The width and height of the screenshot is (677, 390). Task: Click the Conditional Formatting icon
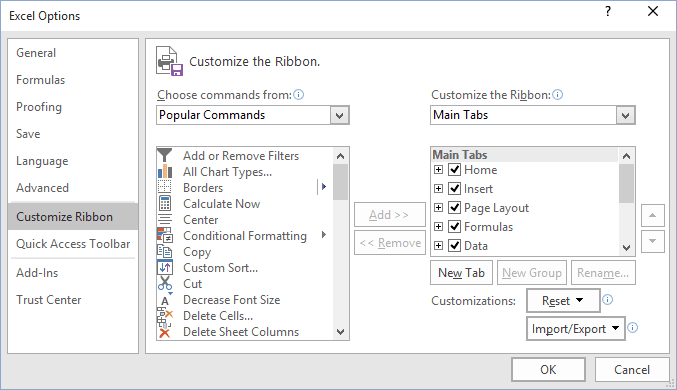click(x=165, y=235)
